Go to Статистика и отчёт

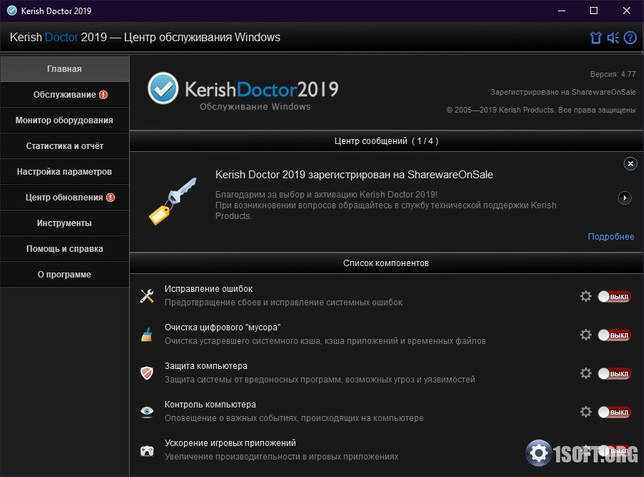pos(64,146)
